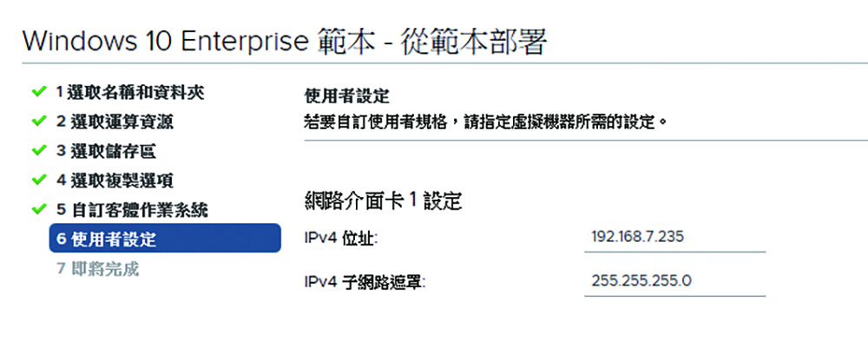Click the IPv4 位址 label
Image resolution: width=868 pixels, height=341 pixels.
click(x=341, y=239)
